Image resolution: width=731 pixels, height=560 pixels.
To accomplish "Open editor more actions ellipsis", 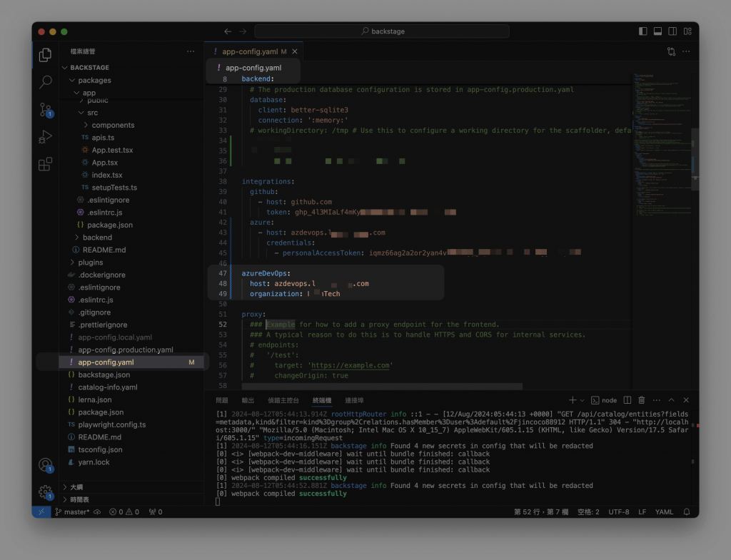I will [686, 51].
